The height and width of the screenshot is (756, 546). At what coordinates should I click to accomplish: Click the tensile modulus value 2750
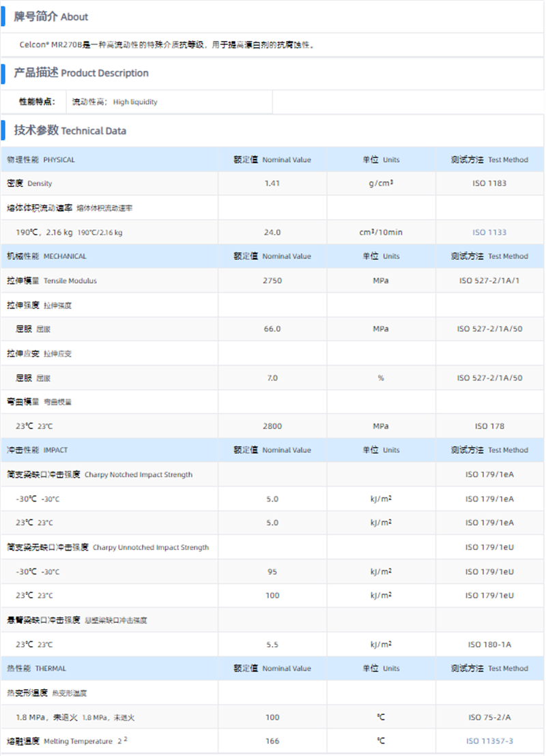[272, 281]
